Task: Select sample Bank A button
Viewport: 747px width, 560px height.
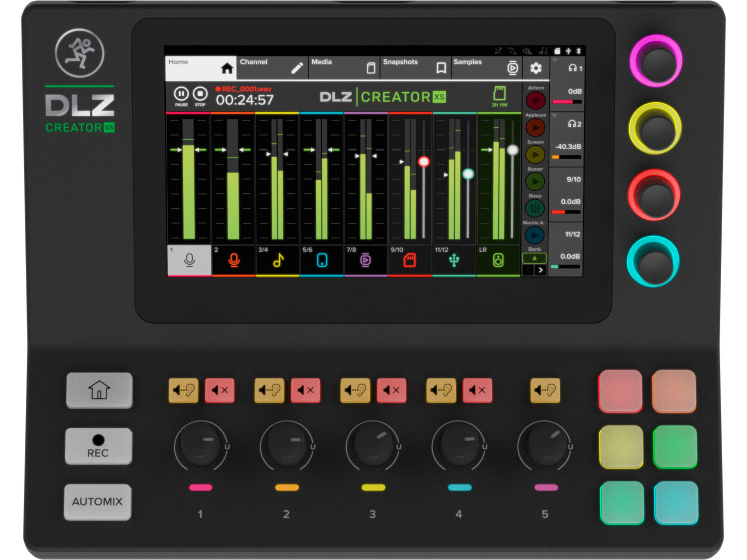Action: 534,258
